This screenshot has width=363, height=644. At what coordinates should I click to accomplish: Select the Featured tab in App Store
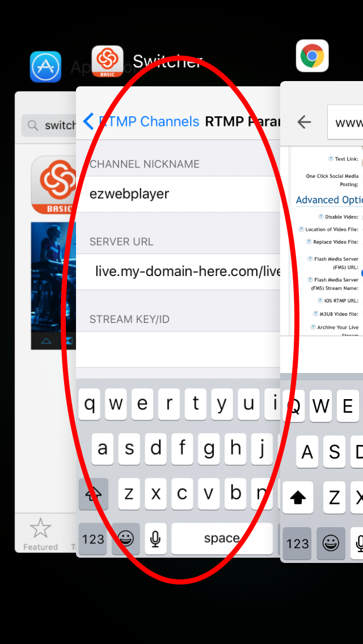pos(40,534)
